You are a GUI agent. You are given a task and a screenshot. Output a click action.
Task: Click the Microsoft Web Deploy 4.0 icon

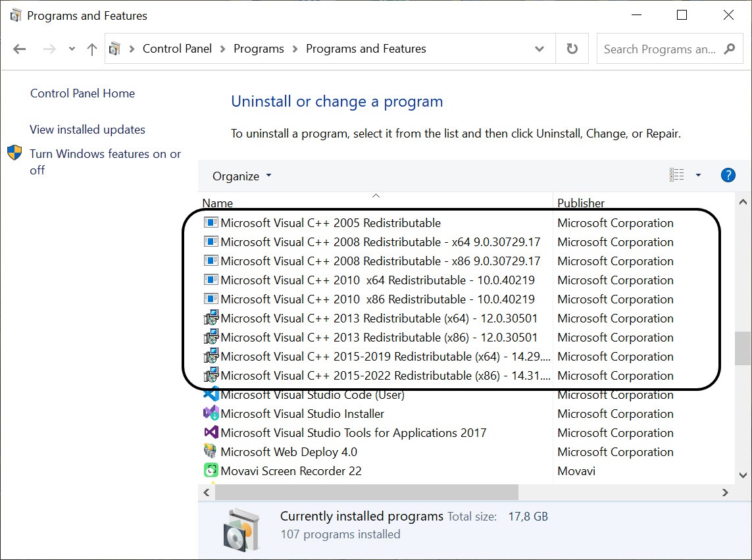[211, 452]
